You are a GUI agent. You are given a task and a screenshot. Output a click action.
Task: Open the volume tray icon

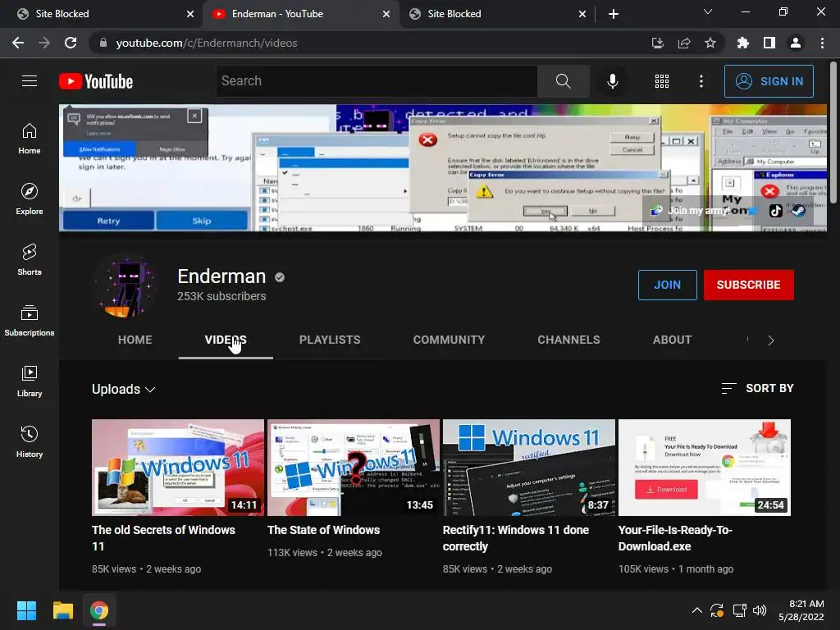pyautogui.click(x=760, y=610)
